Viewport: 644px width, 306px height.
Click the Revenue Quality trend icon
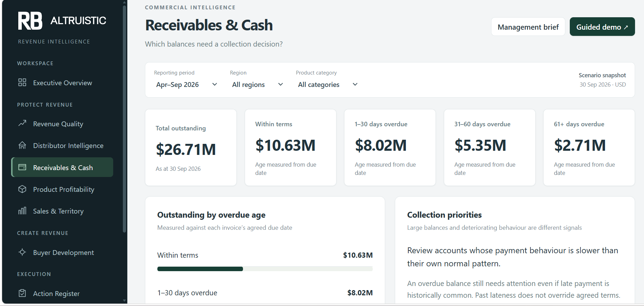tap(22, 124)
